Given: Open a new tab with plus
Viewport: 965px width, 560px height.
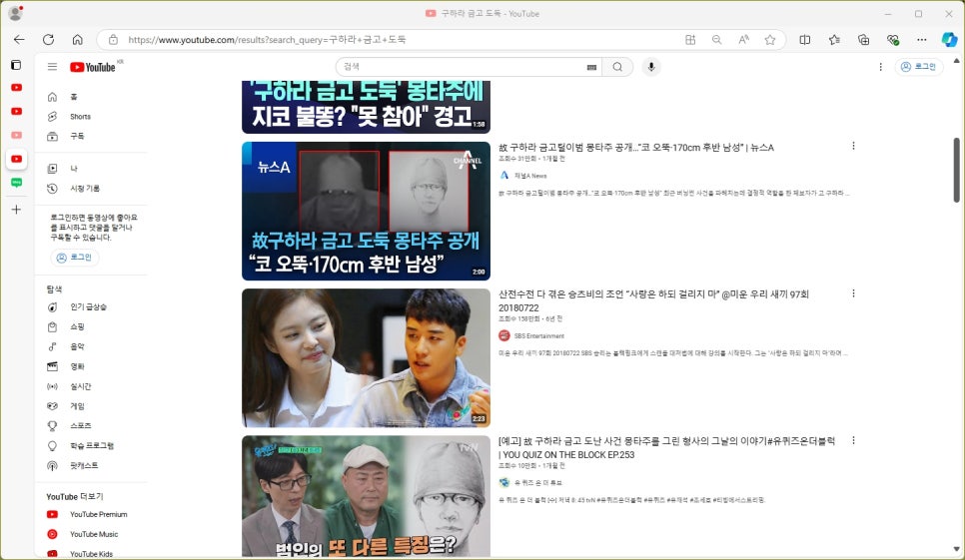Looking at the screenshot, I should [17, 210].
